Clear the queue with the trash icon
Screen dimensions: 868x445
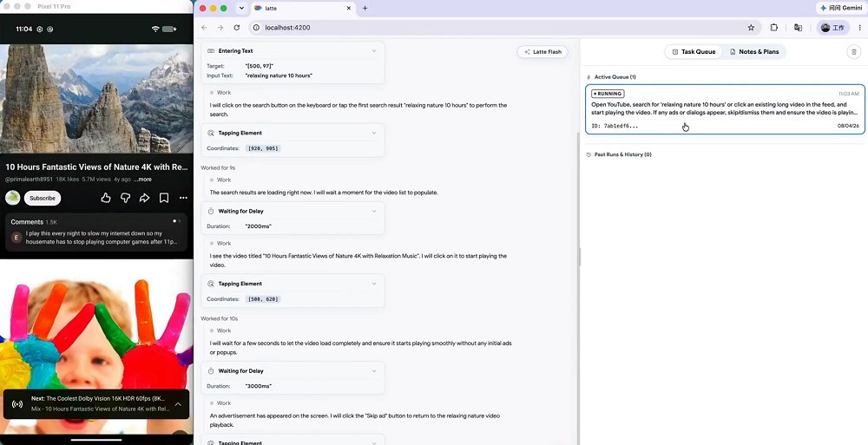point(853,52)
